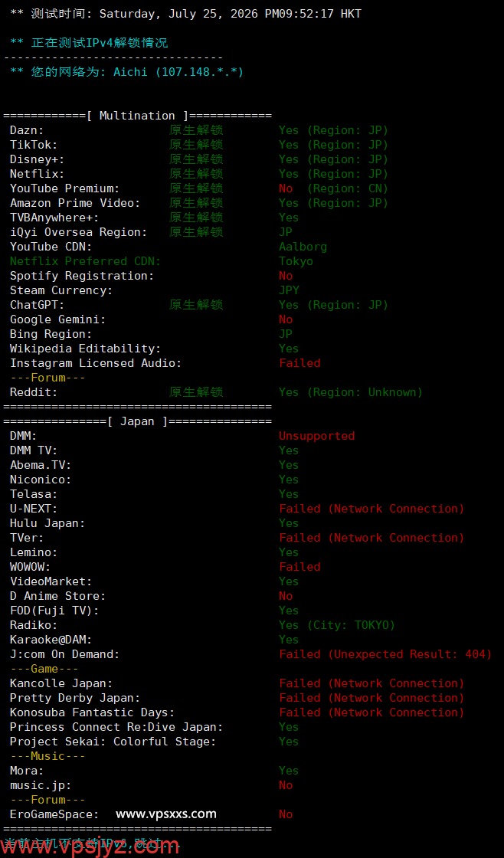This screenshot has width=504, height=858.
Task: Click the DMM 'Unsupported' status
Action: 317,436
